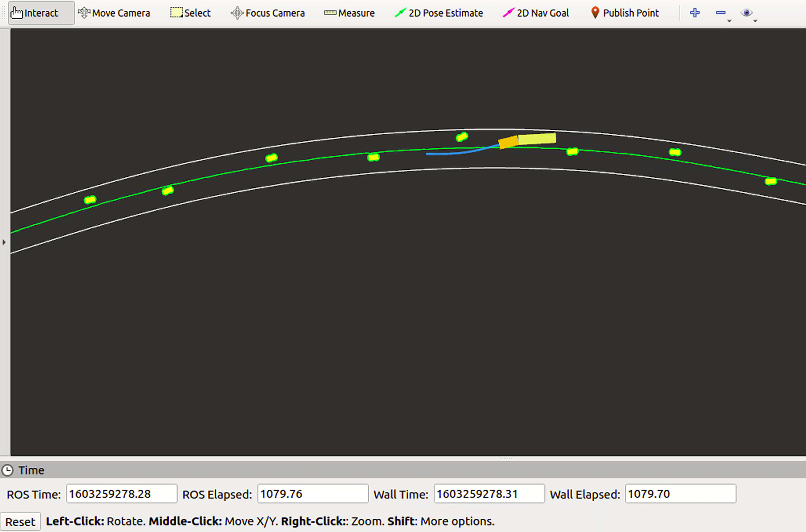Viewport: 806px width, 532px height.
Task: Pick the Measure tool
Action: pos(350,13)
